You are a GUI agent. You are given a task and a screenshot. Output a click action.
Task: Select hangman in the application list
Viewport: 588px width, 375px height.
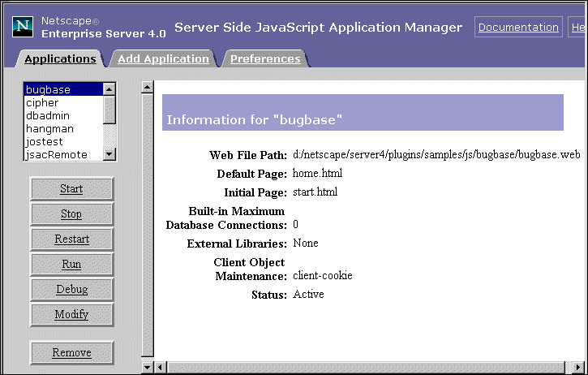(63, 129)
